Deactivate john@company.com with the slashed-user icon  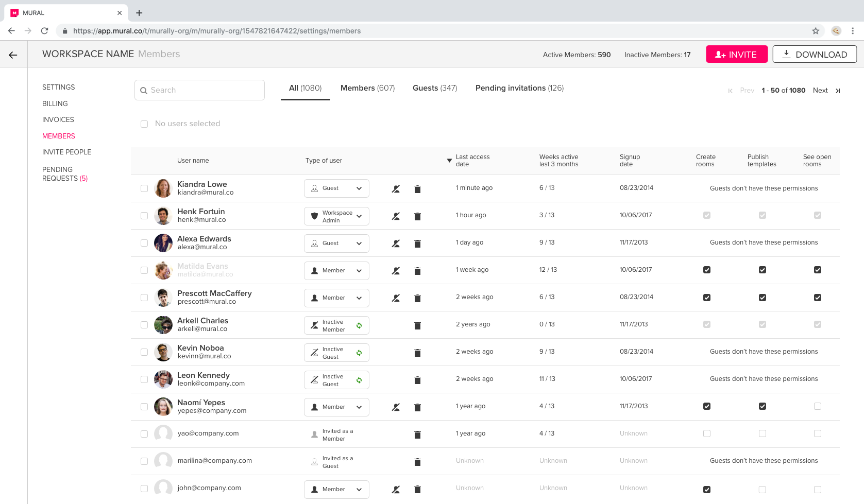tap(396, 490)
